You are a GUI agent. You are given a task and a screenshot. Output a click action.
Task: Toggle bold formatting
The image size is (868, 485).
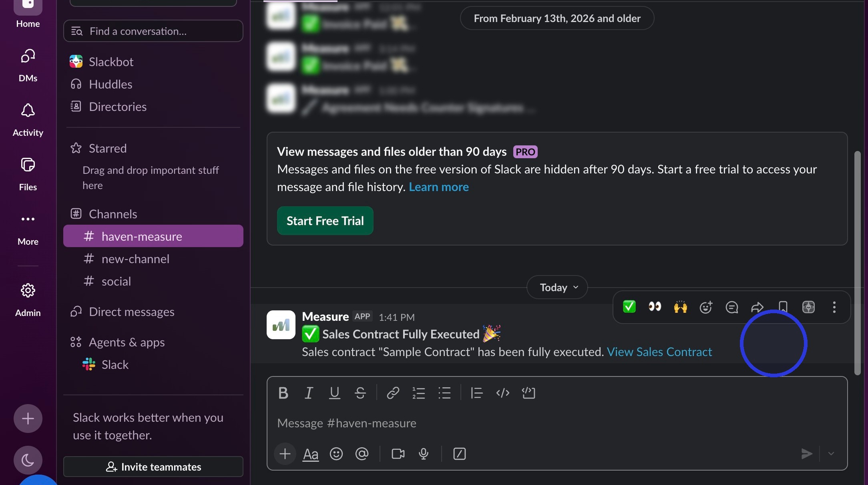[283, 393]
